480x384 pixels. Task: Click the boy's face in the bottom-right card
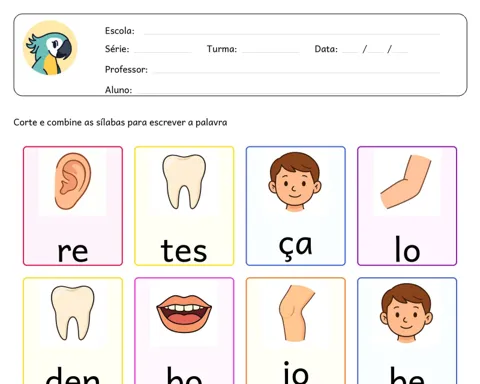406,313
